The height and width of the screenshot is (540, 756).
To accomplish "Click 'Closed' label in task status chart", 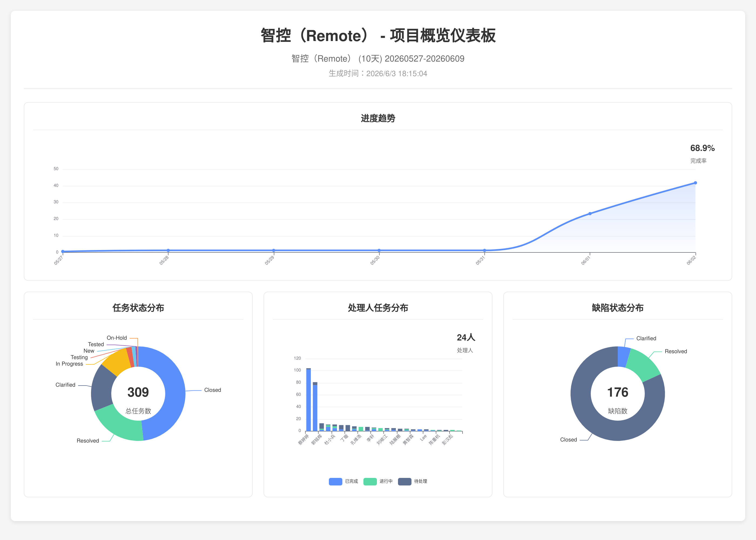I will click(212, 390).
